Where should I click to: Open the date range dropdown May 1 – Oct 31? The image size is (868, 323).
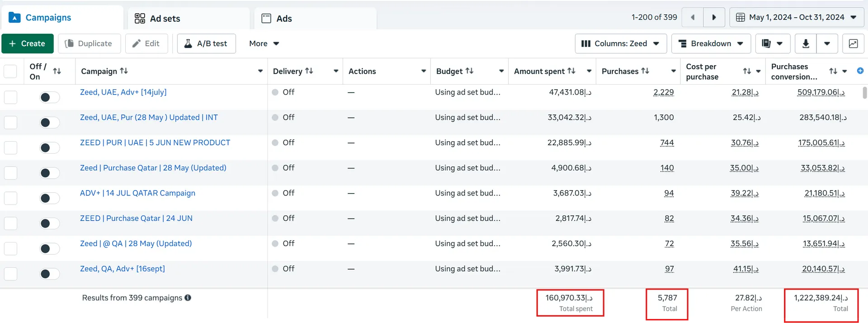pos(797,17)
